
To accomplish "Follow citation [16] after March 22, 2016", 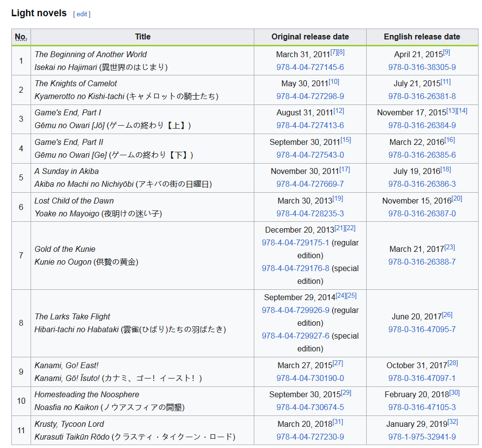I will click(x=450, y=140).
